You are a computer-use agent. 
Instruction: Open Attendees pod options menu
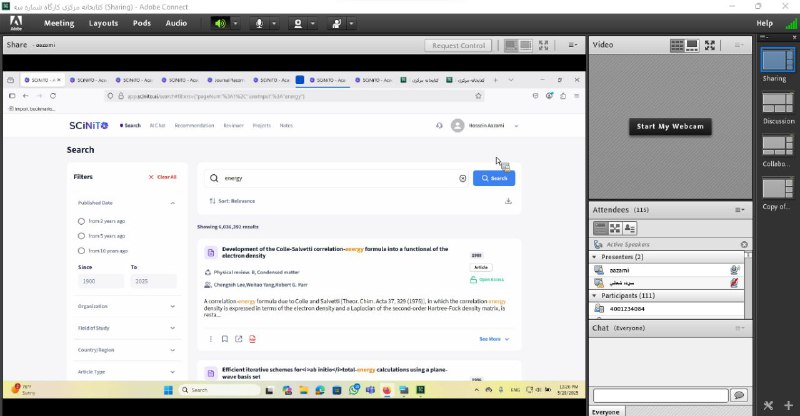[x=739, y=210]
